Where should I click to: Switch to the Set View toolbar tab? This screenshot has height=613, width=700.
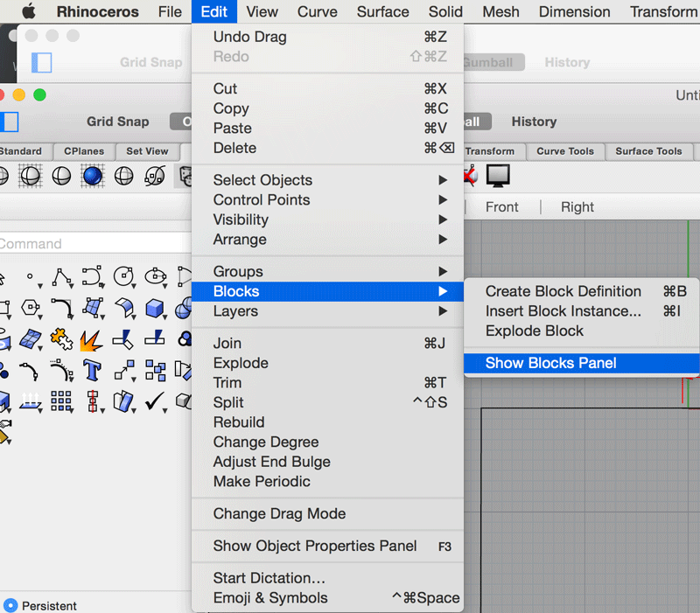147,151
